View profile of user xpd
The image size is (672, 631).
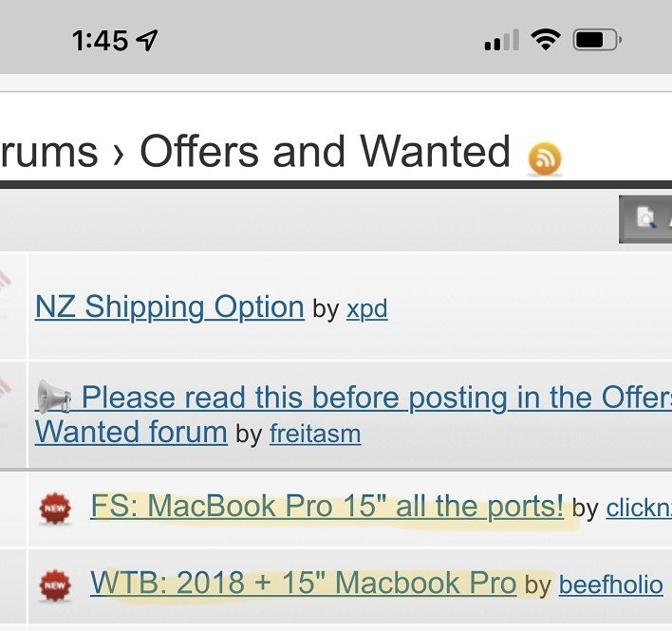366,309
